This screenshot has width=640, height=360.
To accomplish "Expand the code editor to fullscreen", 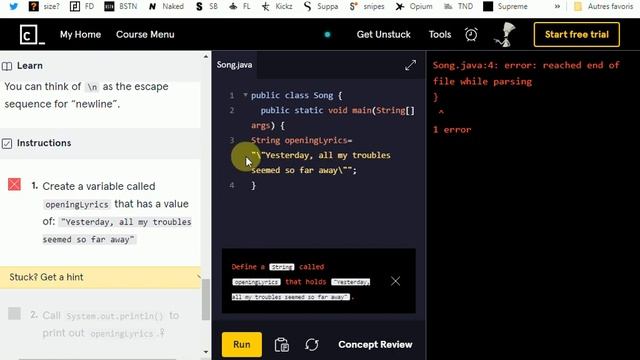I will (x=410, y=65).
